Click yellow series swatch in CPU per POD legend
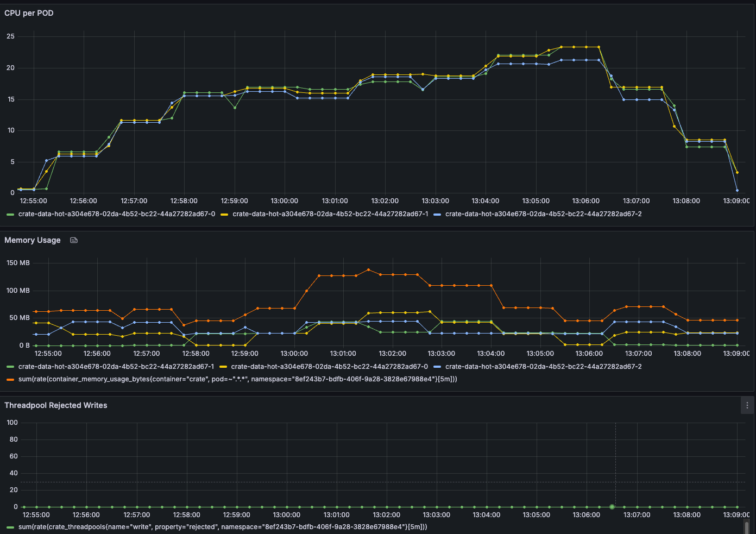 click(x=224, y=215)
